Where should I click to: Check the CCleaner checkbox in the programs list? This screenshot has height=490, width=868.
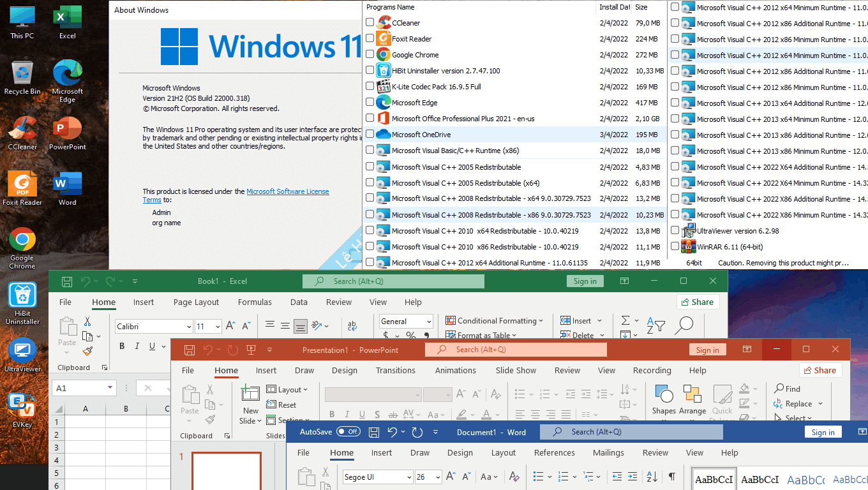pyautogui.click(x=370, y=22)
